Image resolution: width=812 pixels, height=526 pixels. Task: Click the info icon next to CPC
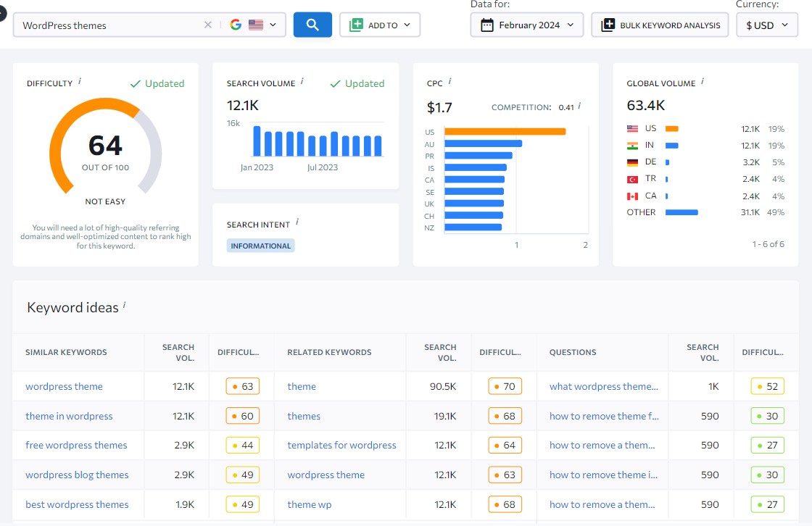(x=449, y=82)
